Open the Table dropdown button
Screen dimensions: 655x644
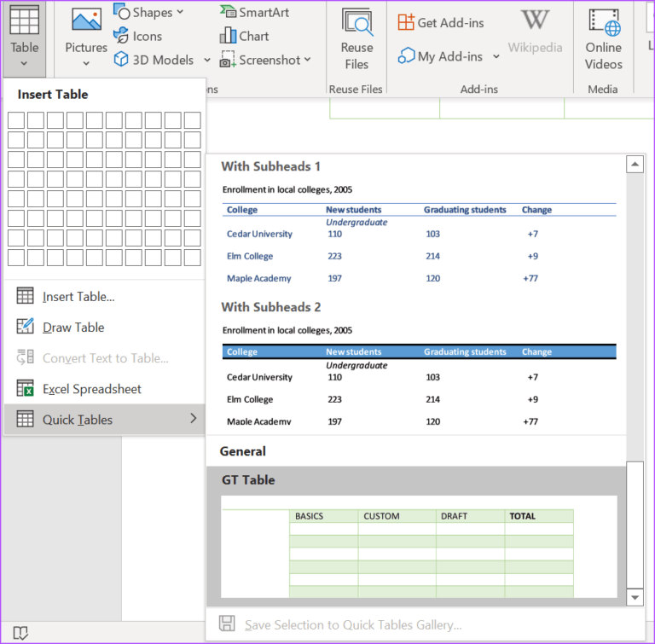24,38
